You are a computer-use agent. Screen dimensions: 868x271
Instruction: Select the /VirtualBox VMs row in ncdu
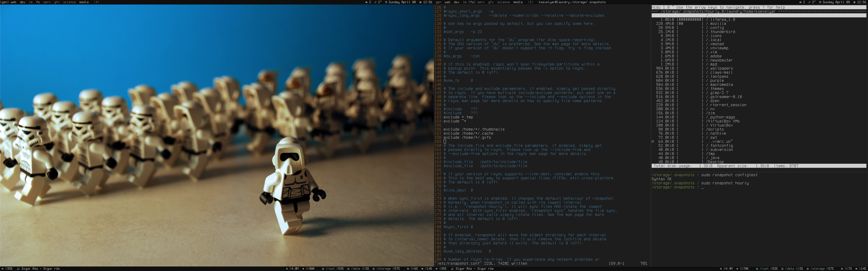(759, 121)
